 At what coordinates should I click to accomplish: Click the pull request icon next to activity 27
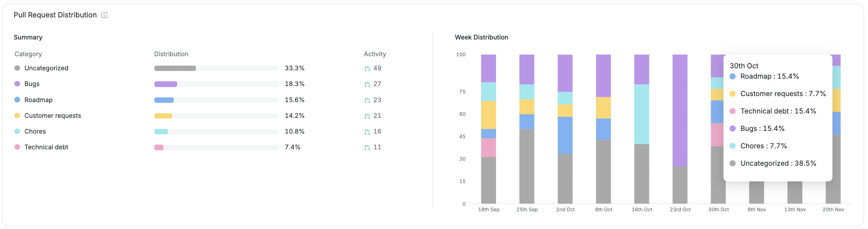[x=367, y=84]
